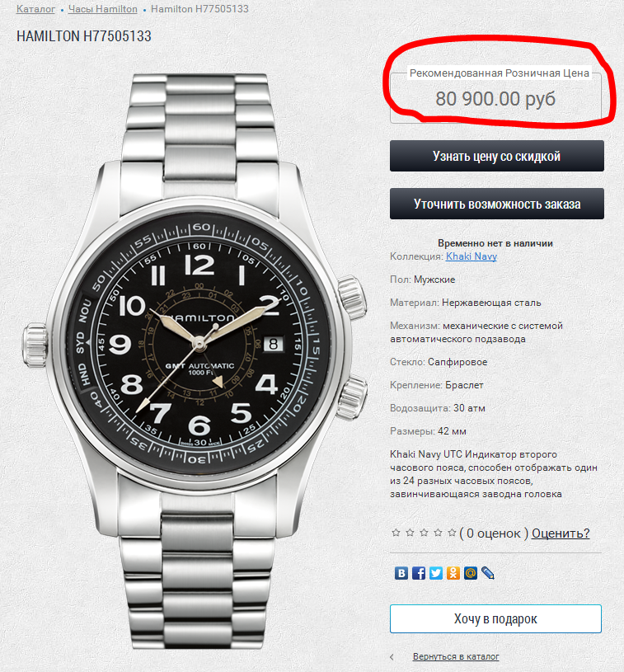Share product on Facebook
This screenshot has width=624, height=672.
click(x=419, y=573)
